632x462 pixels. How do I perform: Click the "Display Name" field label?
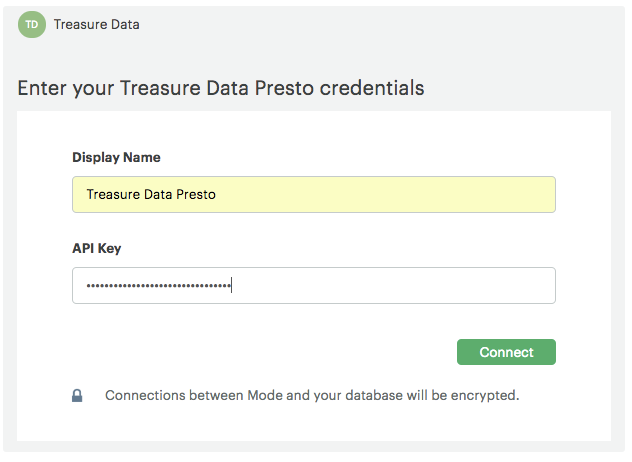coord(116,157)
